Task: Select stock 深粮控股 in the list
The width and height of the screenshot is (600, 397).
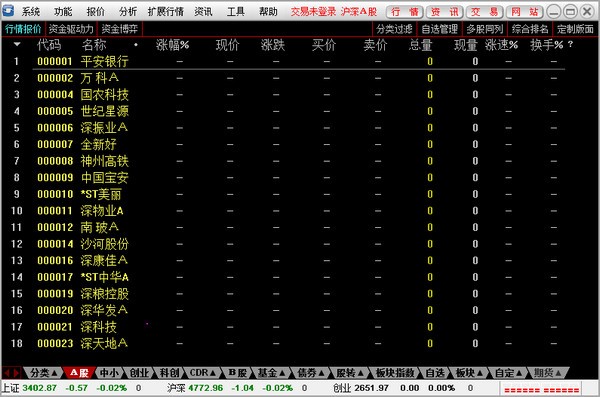Action: coord(104,294)
